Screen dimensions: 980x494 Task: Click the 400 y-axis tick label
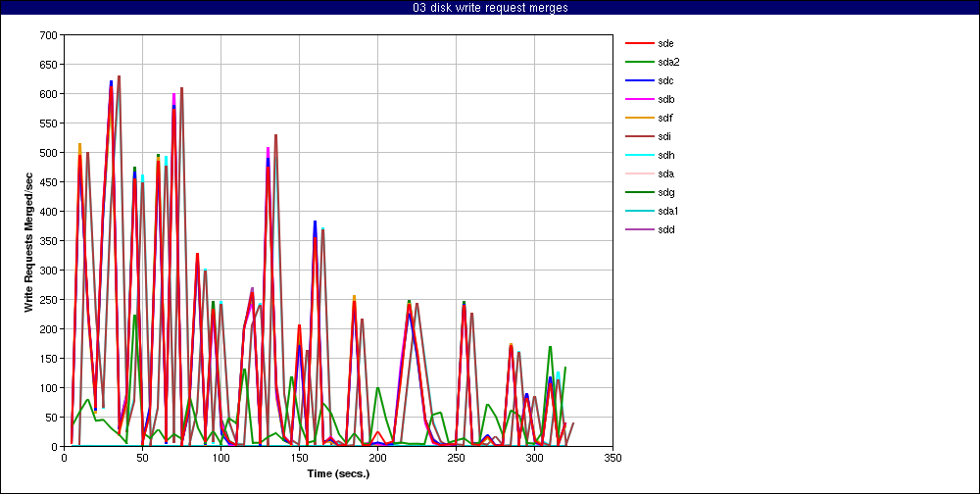coord(51,212)
